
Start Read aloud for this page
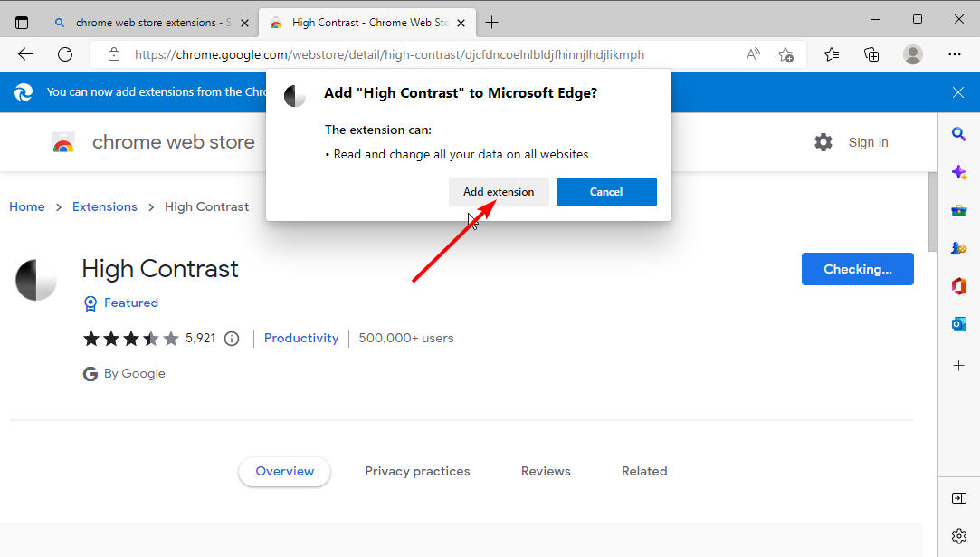point(753,54)
